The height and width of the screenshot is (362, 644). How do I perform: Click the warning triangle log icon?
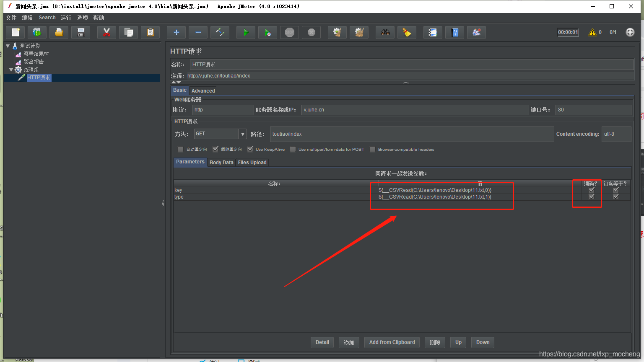coord(592,32)
